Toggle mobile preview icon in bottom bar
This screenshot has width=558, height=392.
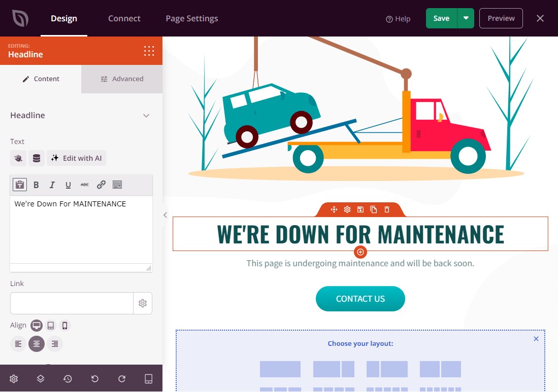click(149, 379)
